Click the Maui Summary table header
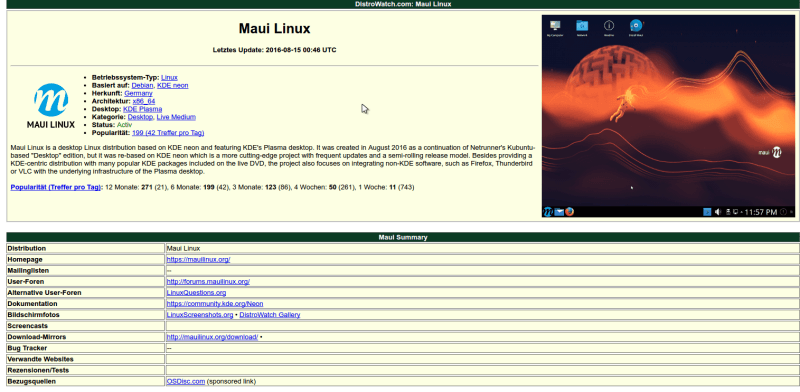This screenshot has height=392, width=800. [403, 237]
